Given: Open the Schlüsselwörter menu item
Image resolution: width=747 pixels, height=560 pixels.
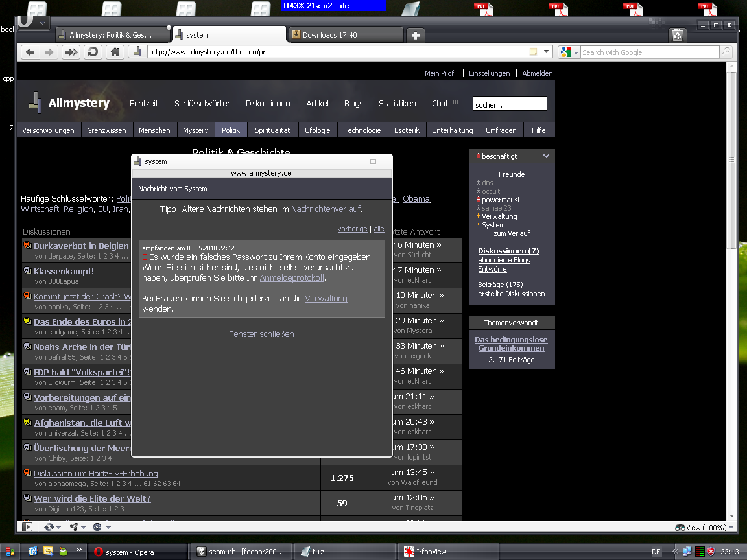Looking at the screenshot, I should (202, 103).
